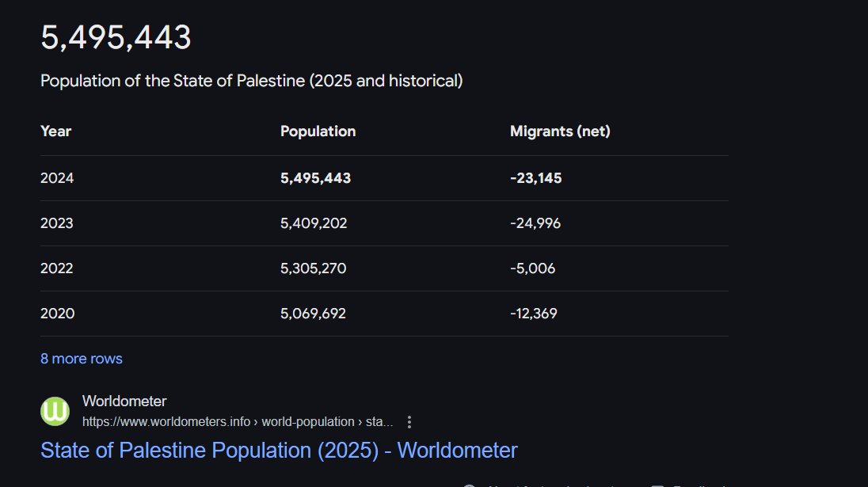Click the bold 5,495,443 population cell
Screen dimensions: 868x487
315,178
